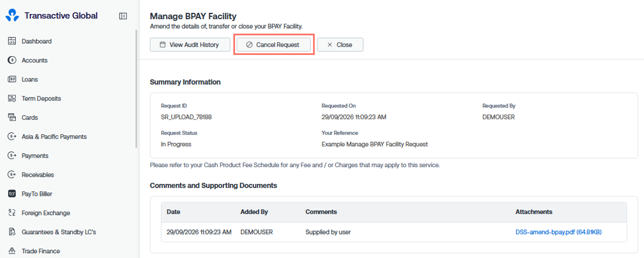Image resolution: width=644 pixels, height=258 pixels.
Task: Click the Payments icon in the sidebar
Action: tap(12, 156)
